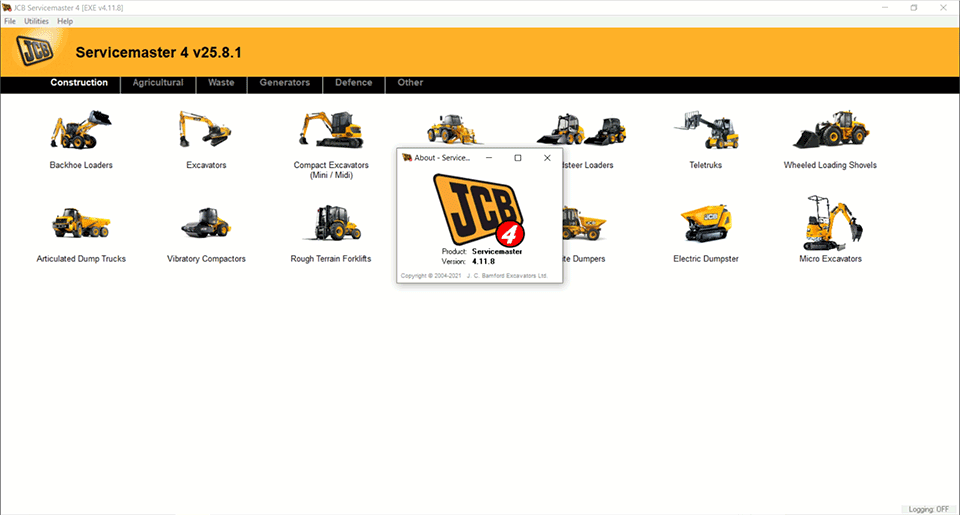Image resolution: width=960 pixels, height=515 pixels.
Task: Click the Backhoe Loaders label
Action: [81, 165]
